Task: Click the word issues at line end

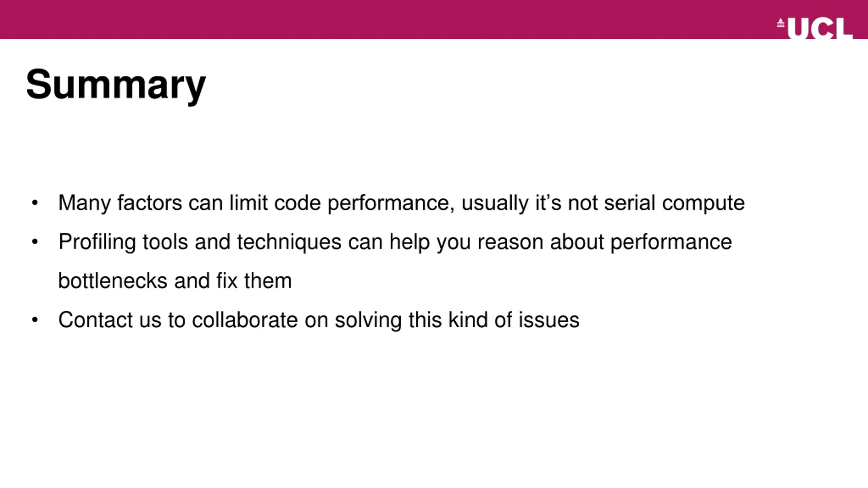Action: [549, 320]
